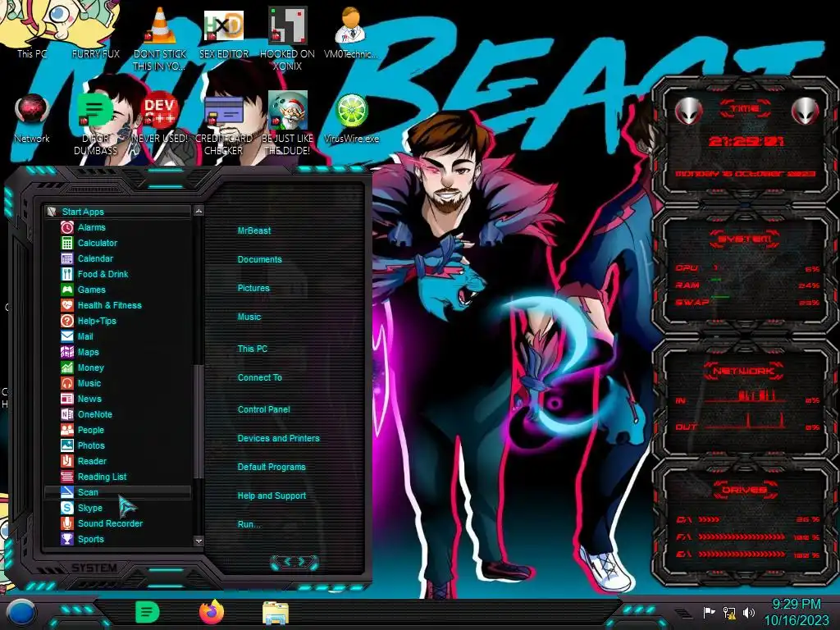Open Devices and Printers
The image size is (840, 630).
click(x=279, y=438)
